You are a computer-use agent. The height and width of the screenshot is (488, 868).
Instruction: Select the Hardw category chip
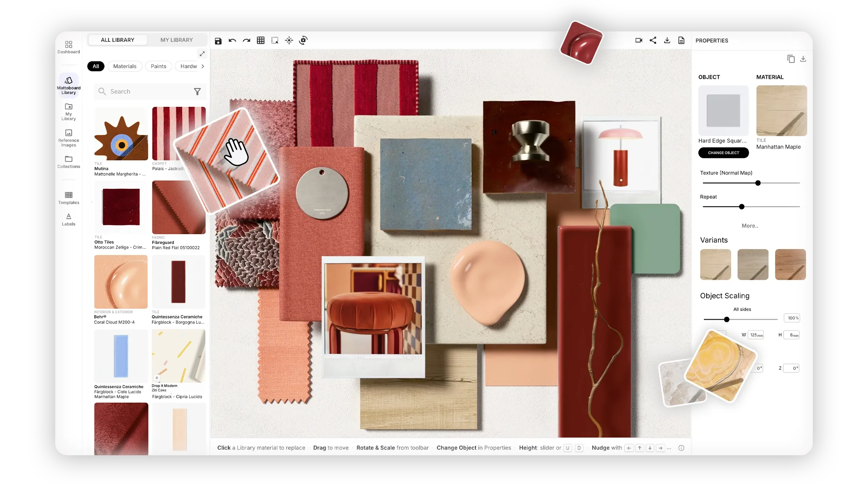coord(188,66)
